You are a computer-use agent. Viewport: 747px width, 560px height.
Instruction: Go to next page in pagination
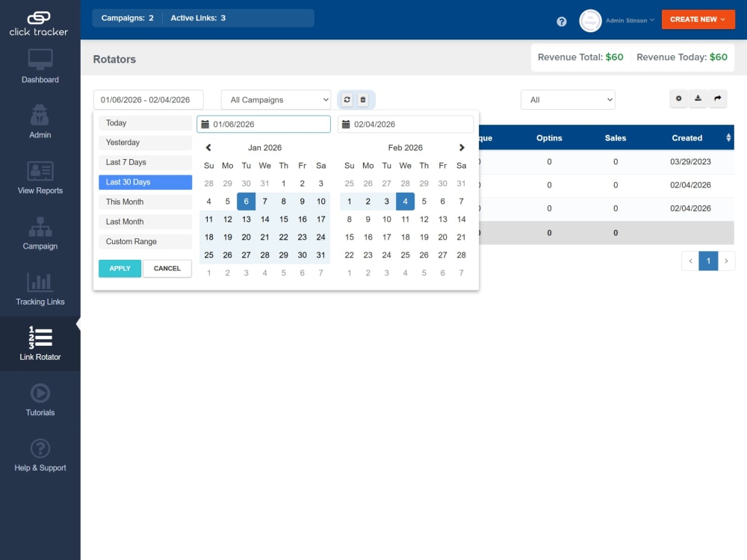726,261
